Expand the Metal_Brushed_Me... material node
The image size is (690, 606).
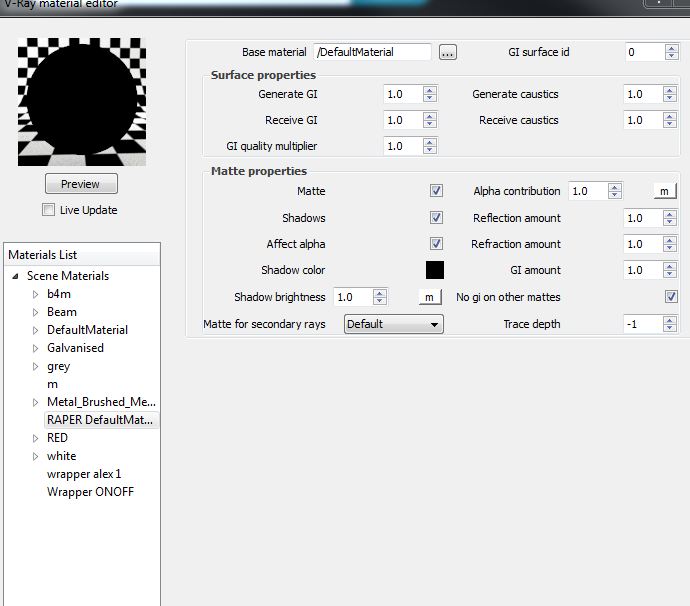point(36,402)
